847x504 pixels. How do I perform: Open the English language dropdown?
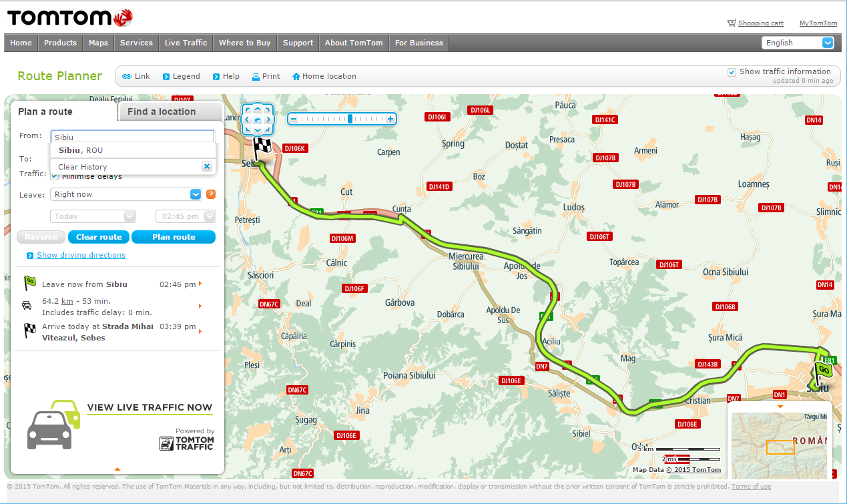point(798,43)
